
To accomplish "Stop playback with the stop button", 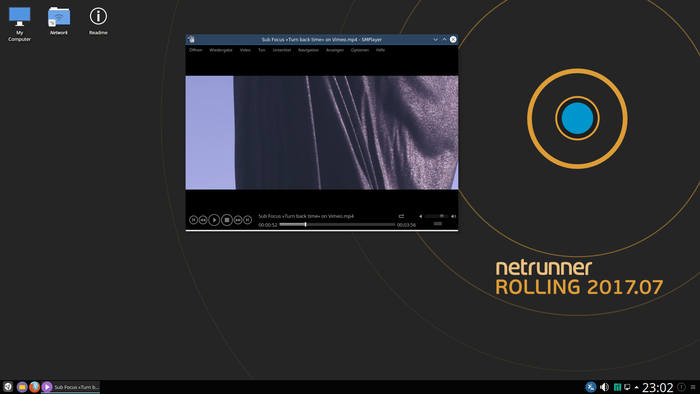I will [227, 220].
